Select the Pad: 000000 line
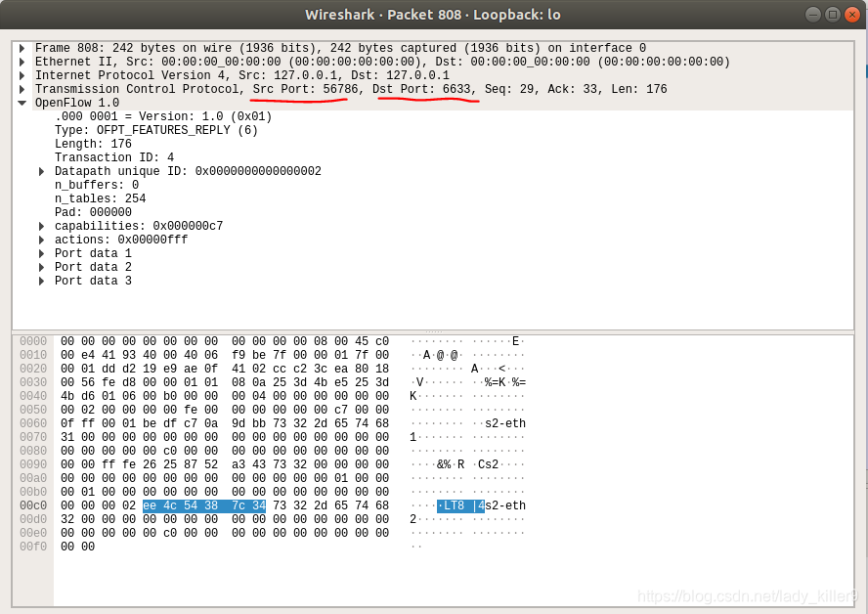868x614 pixels. click(x=93, y=212)
